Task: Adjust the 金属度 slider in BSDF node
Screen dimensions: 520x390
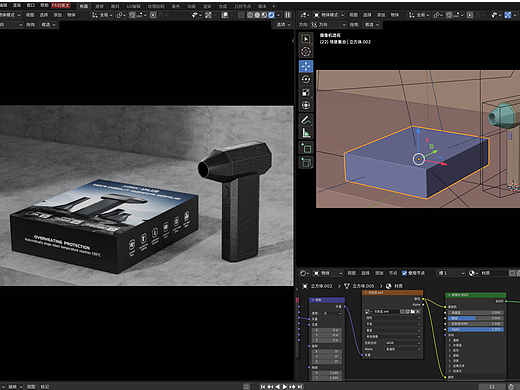Action: (x=475, y=313)
